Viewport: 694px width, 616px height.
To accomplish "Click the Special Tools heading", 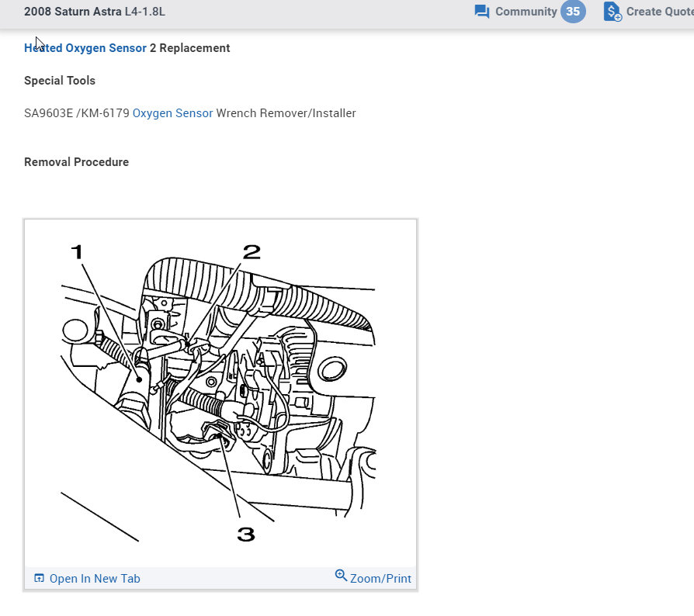I will [x=60, y=81].
